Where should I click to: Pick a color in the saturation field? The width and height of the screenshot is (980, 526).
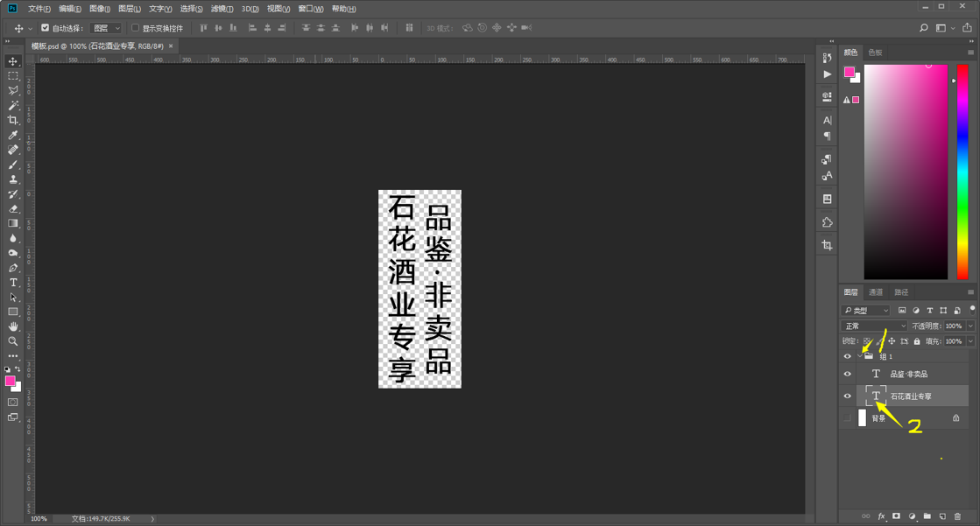point(906,172)
